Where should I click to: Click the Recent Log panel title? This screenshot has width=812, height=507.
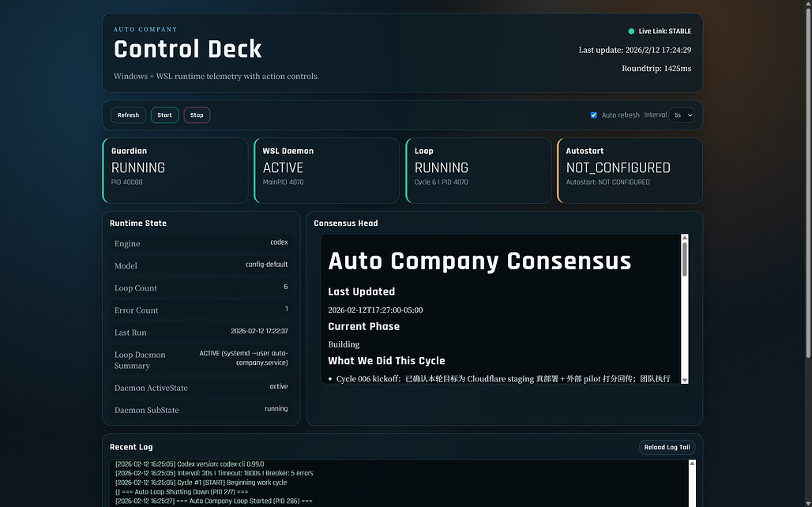point(132,447)
